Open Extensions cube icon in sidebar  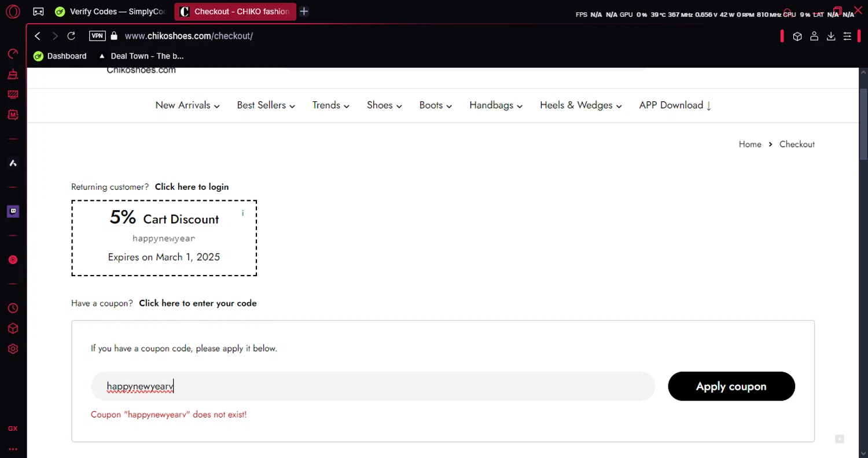tap(13, 329)
